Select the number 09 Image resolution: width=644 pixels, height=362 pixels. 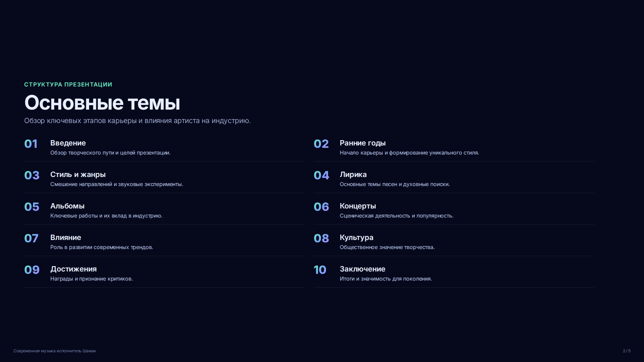click(x=32, y=270)
